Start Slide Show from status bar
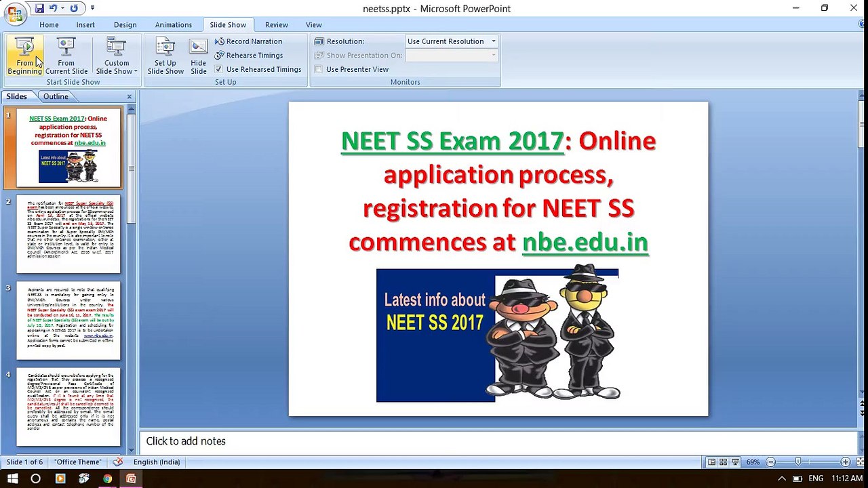This screenshot has width=868, height=488. click(x=736, y=462)
